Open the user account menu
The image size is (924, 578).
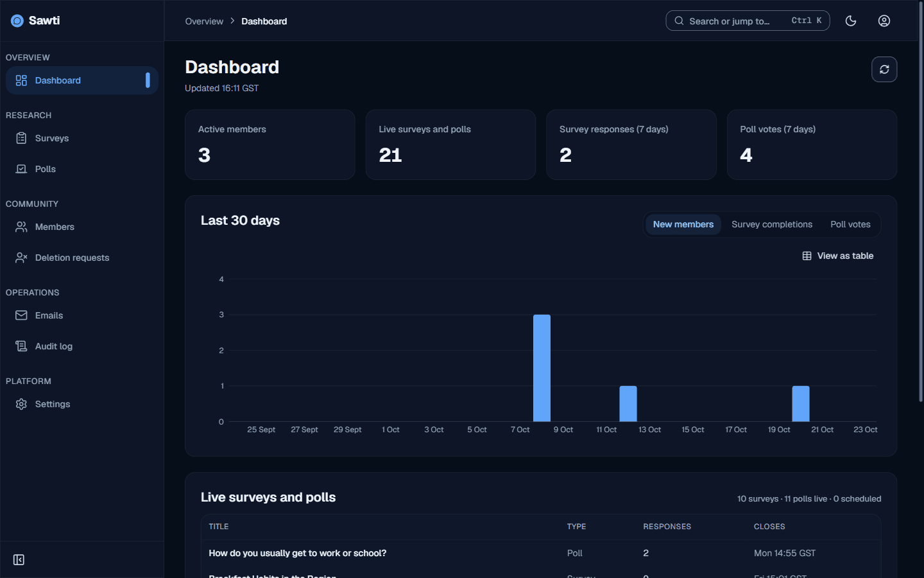point(884,21)
